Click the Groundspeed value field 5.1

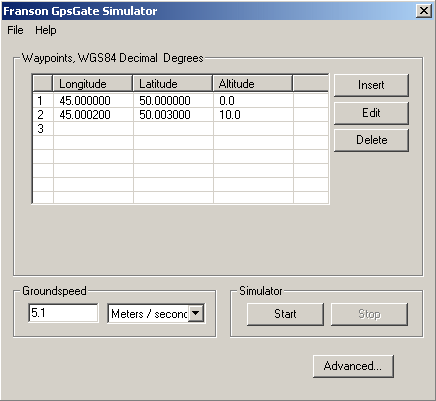point(63,313)
